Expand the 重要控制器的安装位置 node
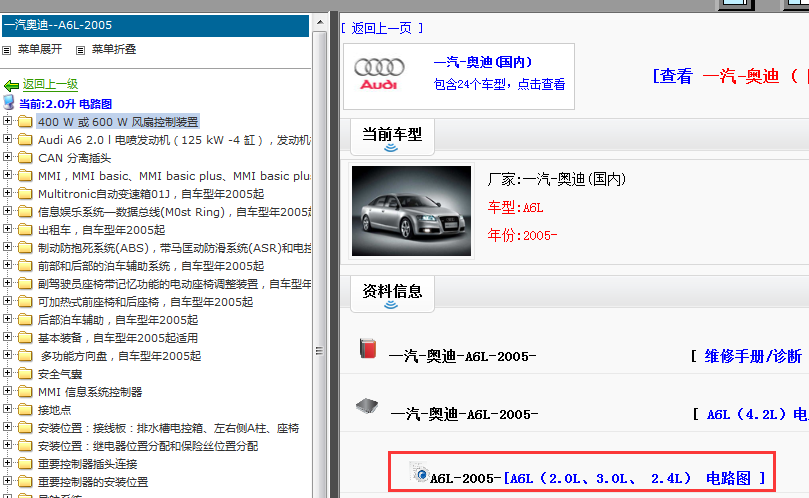 [7, 481]
